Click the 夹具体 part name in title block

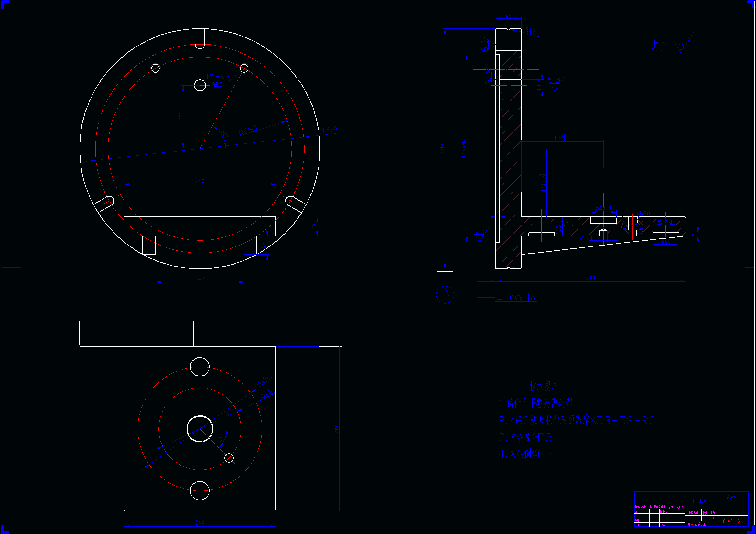[x=731, y=497]
